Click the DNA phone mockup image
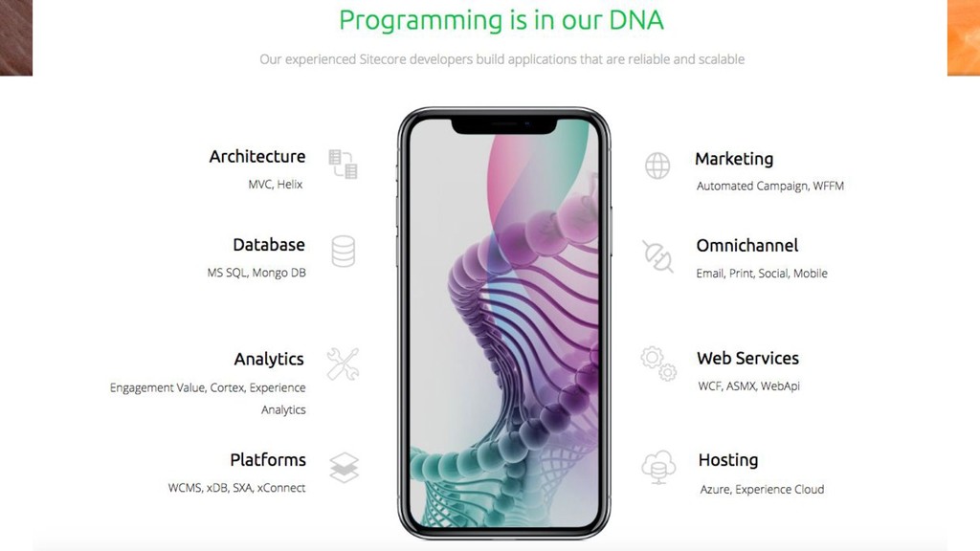 point(503,323)
